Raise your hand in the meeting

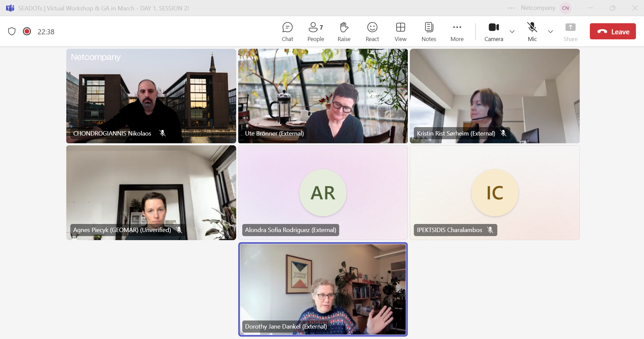pyautogui.click(x=344, y=32)
